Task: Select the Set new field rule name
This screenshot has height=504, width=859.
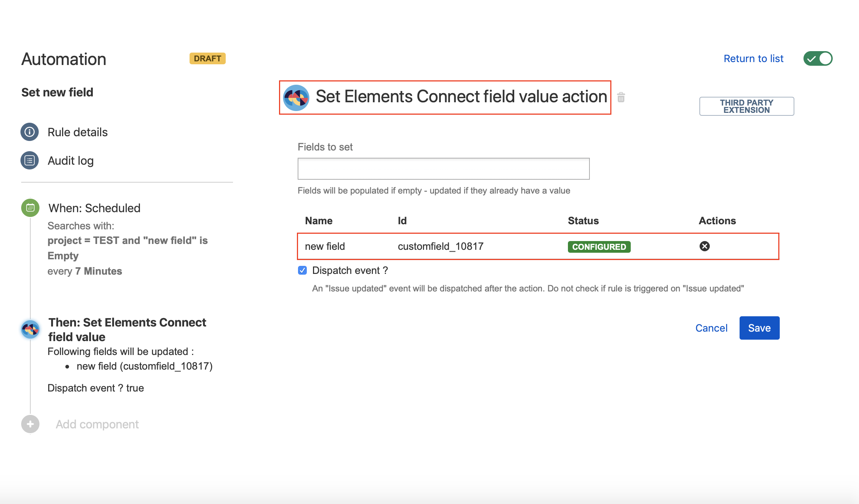Action: coord(57,92)
